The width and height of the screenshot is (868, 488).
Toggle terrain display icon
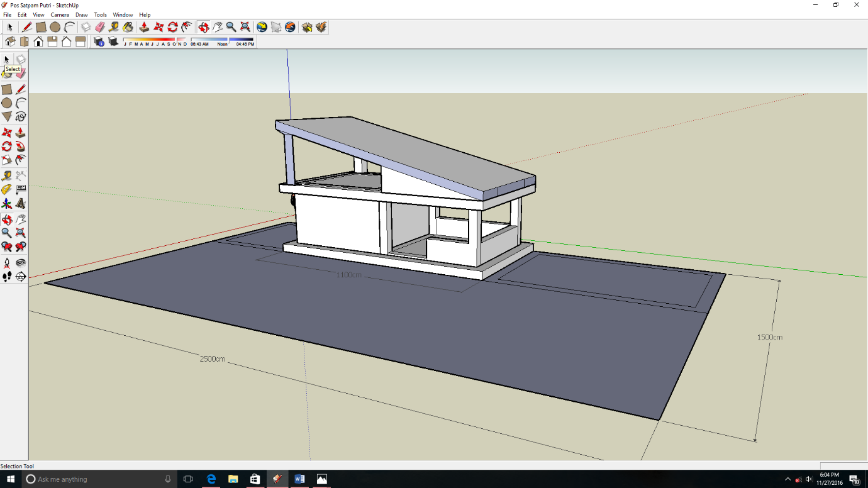[276, 27]
